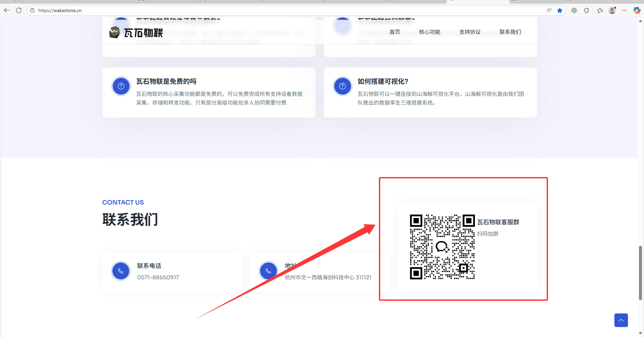Open 核心功能 navigation item
Screen dimensions: 644x337
[430, 32]
